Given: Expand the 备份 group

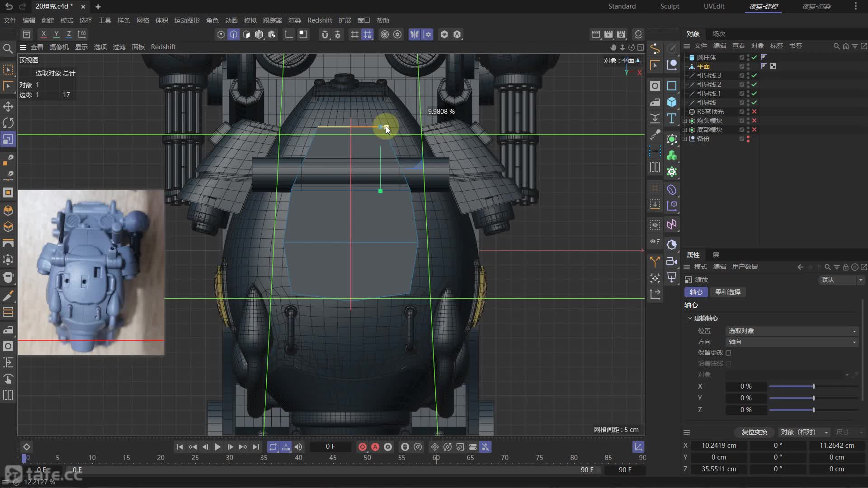Looking at the screenshot, I should coord(684,139).
